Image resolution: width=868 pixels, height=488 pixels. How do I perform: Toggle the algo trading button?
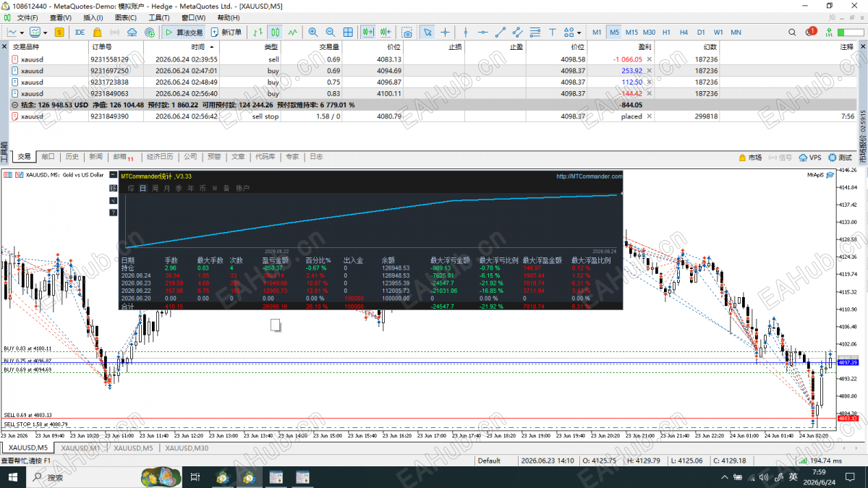pos(183,32)
